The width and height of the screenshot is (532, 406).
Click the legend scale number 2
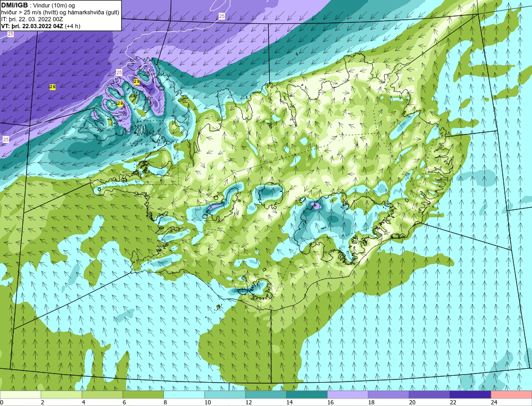coord(43,402)
